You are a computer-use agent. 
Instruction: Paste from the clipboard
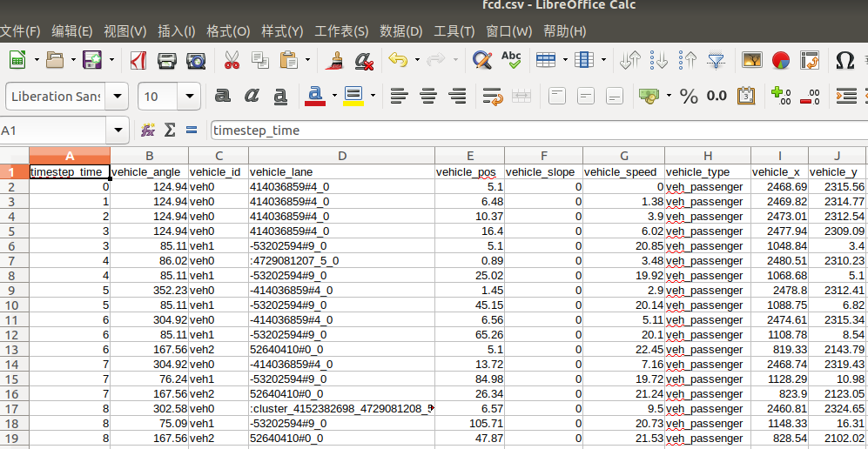pyautogui.click(x=289, y=60)
